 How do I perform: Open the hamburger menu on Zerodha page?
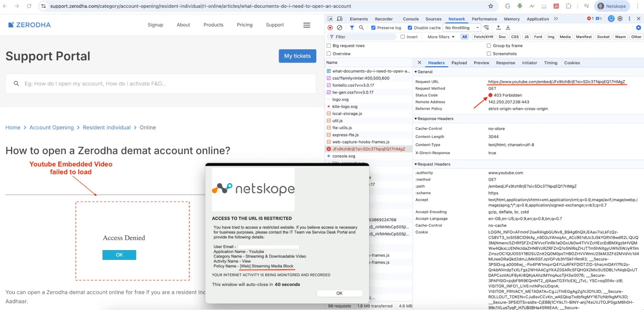[307, 25]
